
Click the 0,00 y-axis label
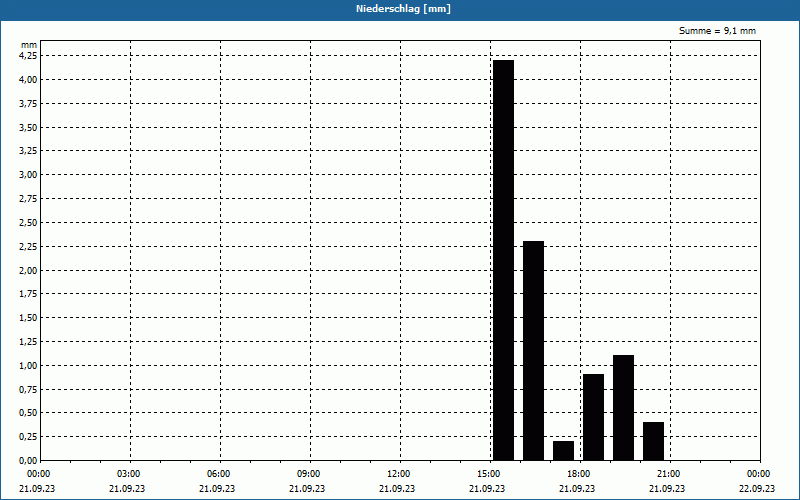(28, 460)
